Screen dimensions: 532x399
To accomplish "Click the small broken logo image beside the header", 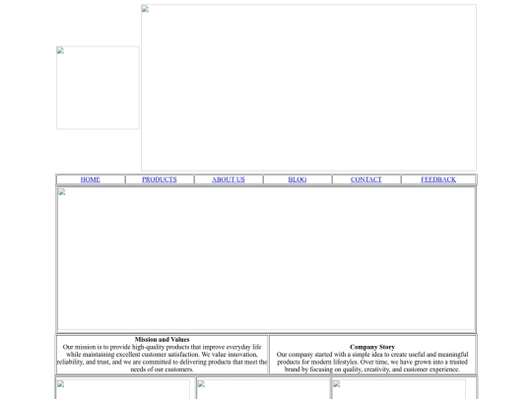I will (98, 88).
